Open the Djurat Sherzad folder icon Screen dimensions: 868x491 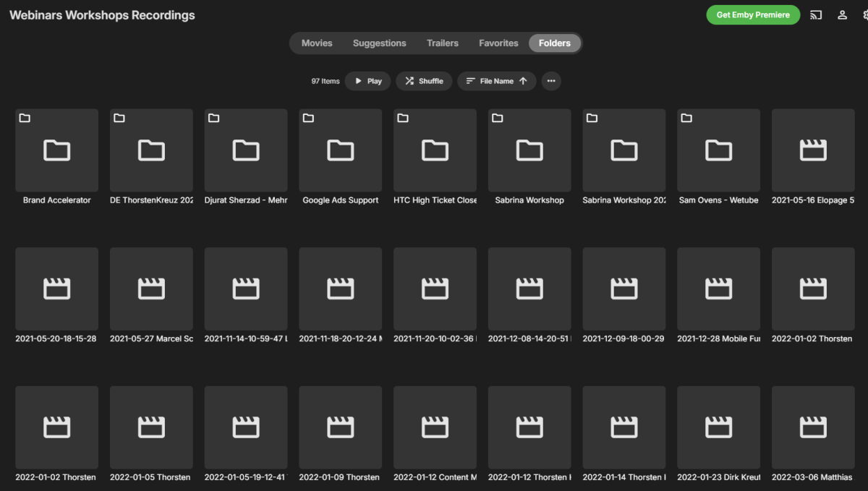(x=246, y=150)
